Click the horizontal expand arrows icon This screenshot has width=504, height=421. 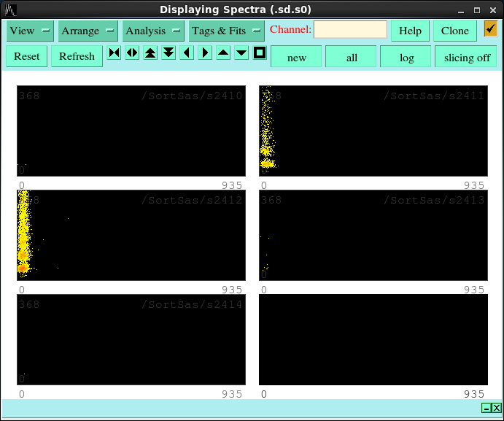(132, 53)
